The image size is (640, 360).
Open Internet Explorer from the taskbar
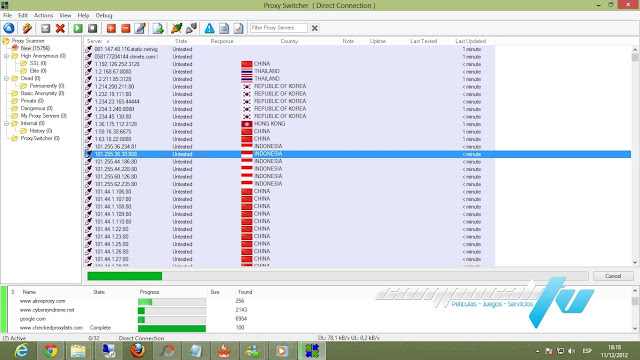pyautogui.click(x=21, y=351)
